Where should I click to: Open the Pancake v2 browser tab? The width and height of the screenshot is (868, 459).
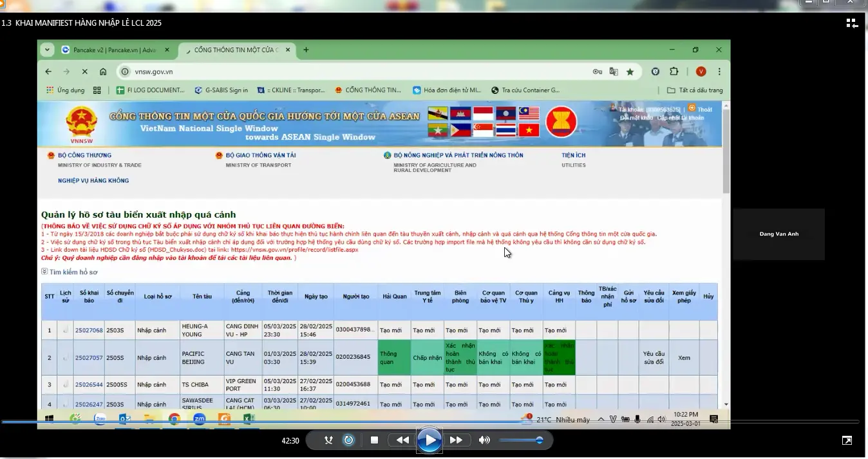115,50
